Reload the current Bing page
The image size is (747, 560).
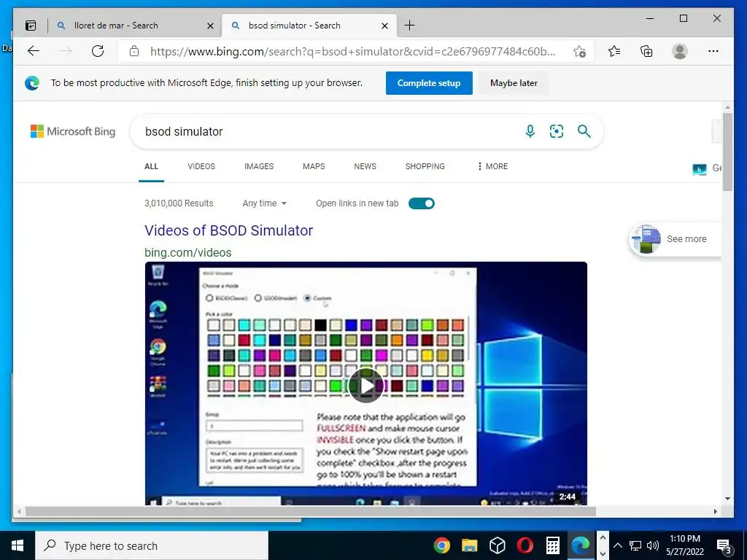pyautogui.click(x=98, y=51)
